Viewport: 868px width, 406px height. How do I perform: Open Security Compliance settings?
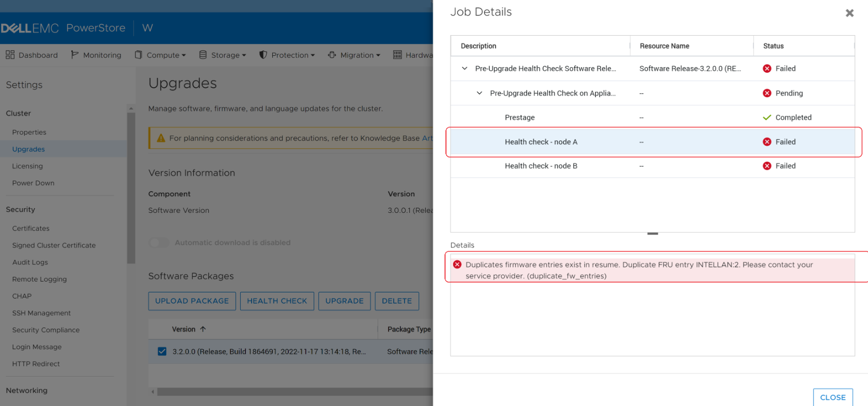tap(46, 330)
